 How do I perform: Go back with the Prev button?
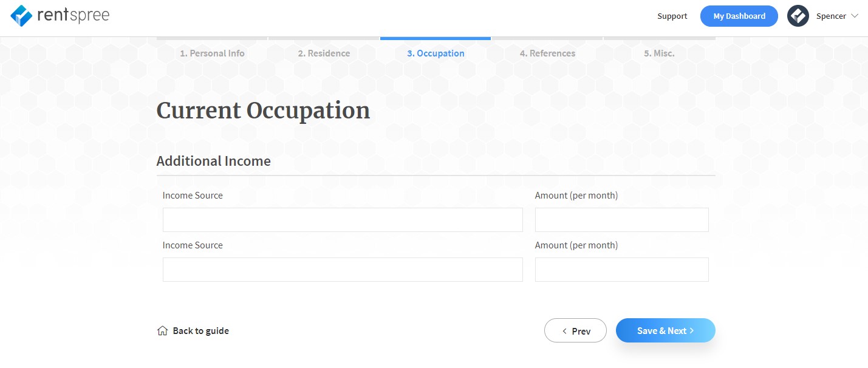(x=575, y=330)
